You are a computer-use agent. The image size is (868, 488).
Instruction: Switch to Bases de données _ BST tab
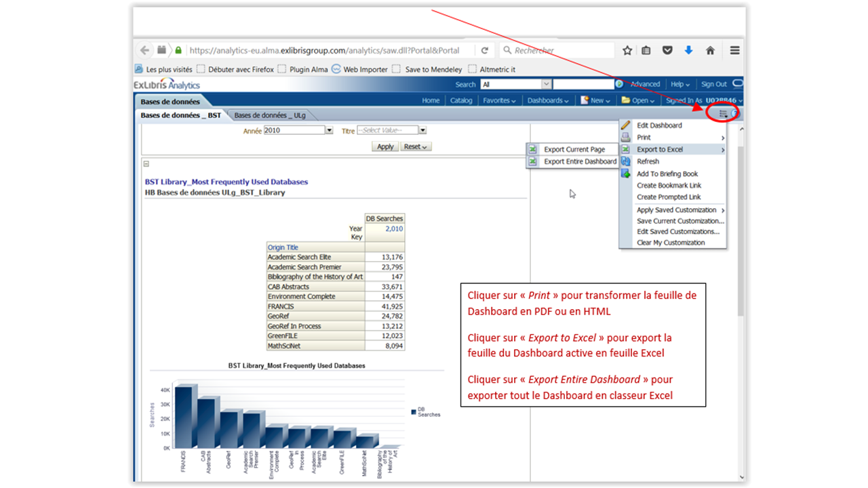pos(180,116)
